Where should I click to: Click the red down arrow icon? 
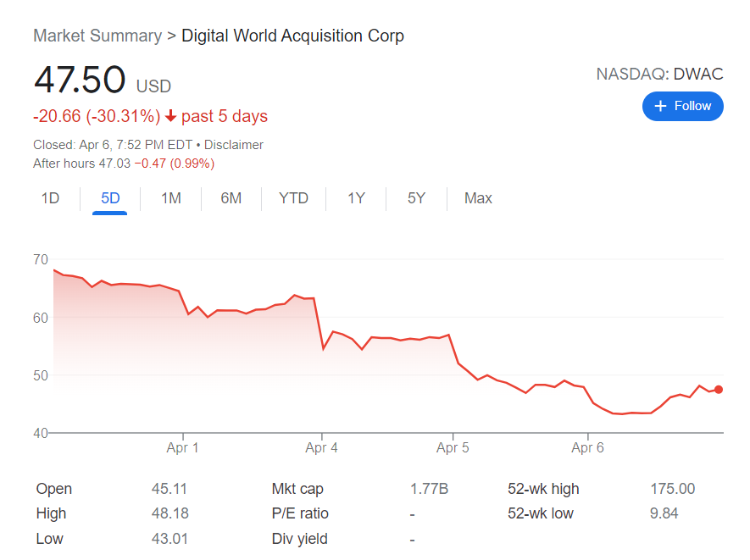(x=170, y=117)
